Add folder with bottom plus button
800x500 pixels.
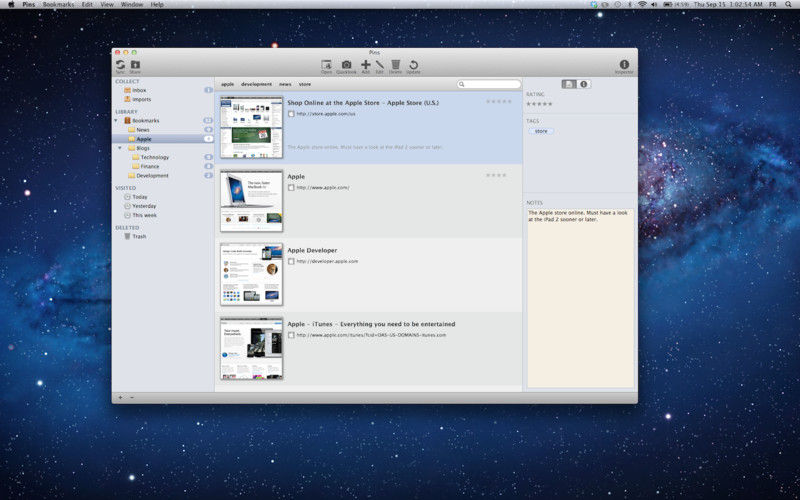120,397
